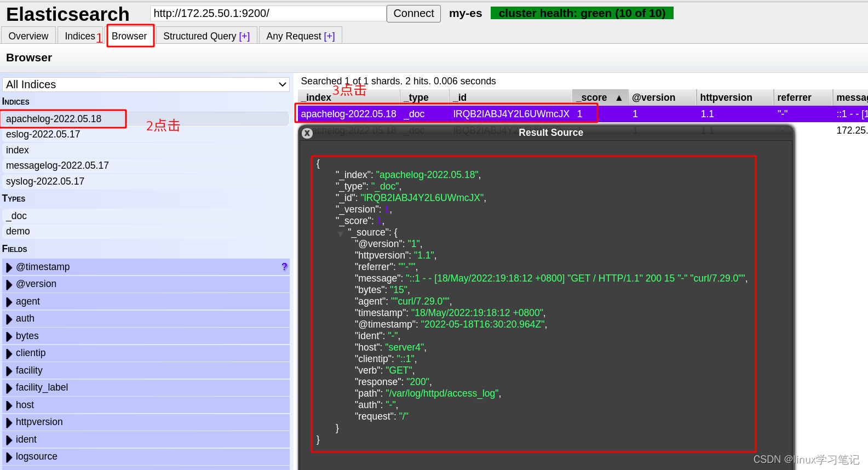The width and height of the screenshot is (868, 470).
Task: Expand the bytes field filter
Action: (9, 336)
